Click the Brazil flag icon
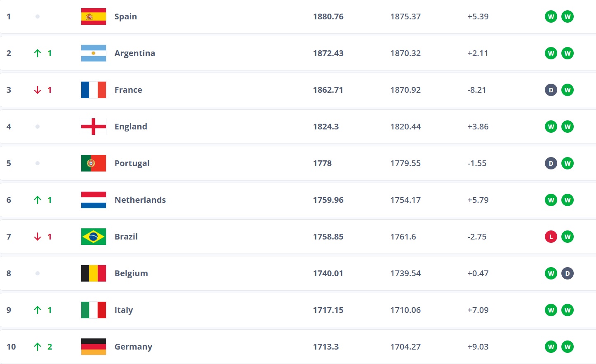Viewport: 596px width, 364px height. 94,237
